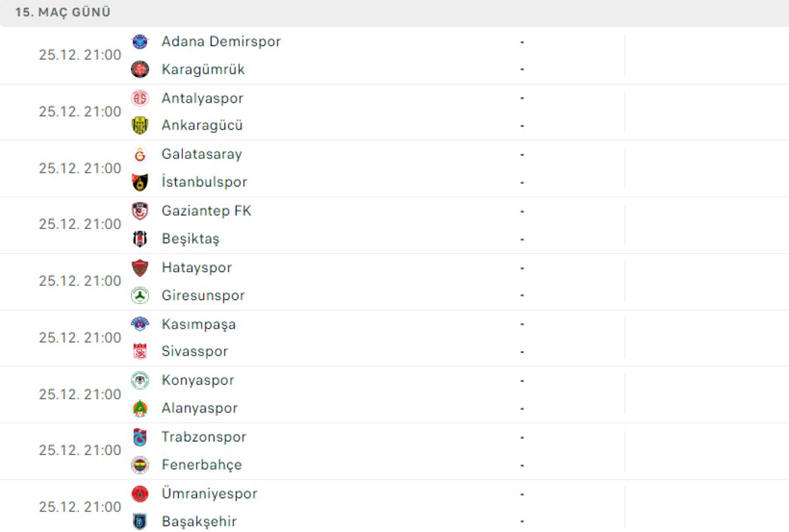Click the Kasımpaşa team name
Viewport: 789px width, 532px height.
[x=199, y=324]
